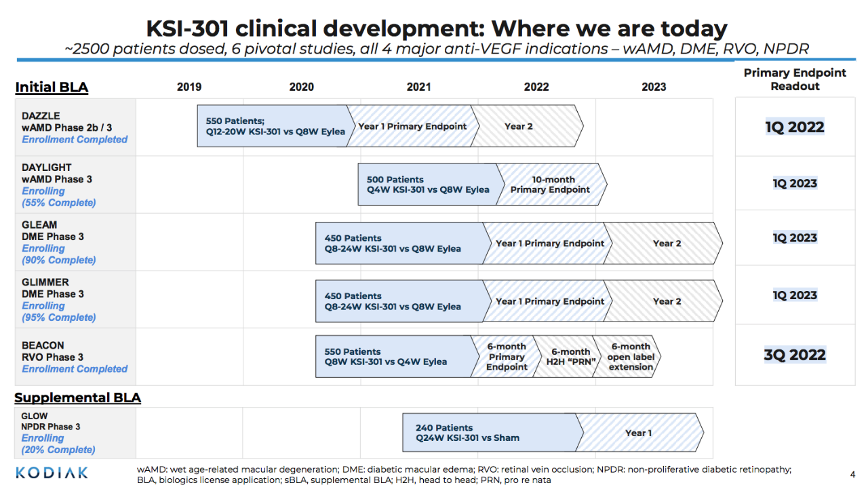Click the DAYLIGHT 500 Patients bar
The image size is (868, 485).
click(427, 185)
